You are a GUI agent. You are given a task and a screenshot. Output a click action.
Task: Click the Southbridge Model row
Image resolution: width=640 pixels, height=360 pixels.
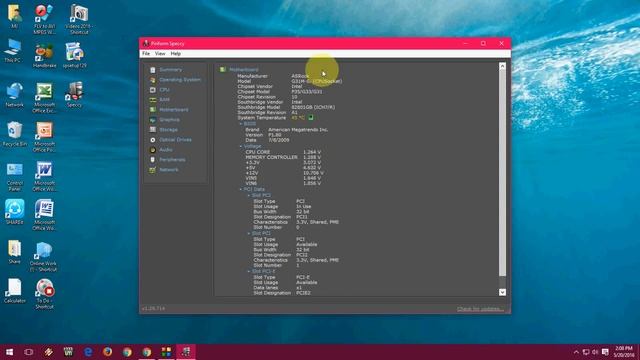[x=286, y=107]
